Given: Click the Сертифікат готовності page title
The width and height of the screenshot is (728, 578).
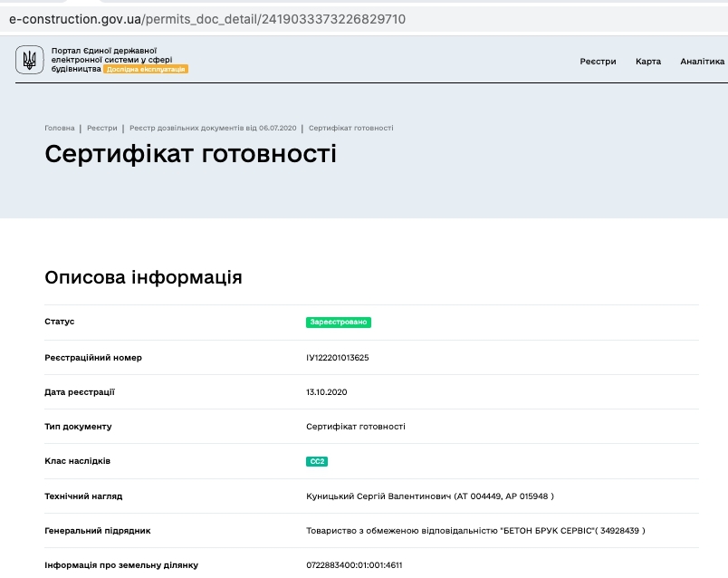Looking at the screenshot, I should pos(190,154).
